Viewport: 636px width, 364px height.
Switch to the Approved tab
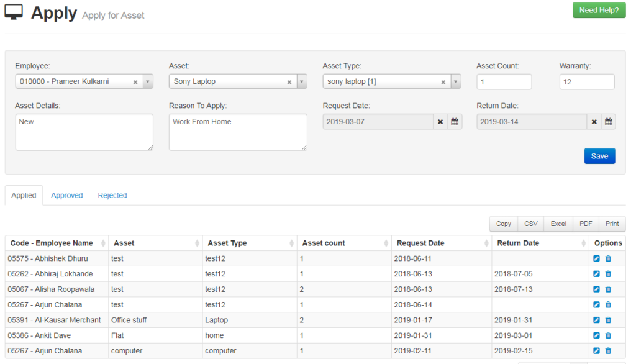(66, 195)
